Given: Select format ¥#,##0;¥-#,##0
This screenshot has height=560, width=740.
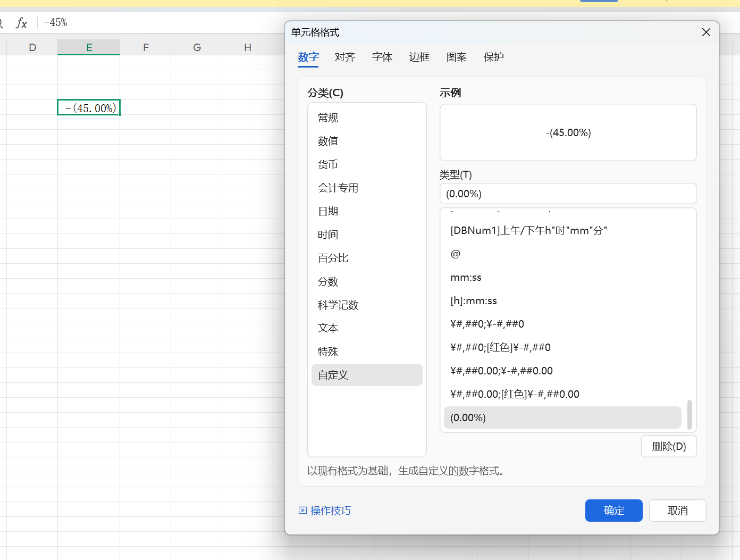Looking at the screenshot, I should [562, 324].
